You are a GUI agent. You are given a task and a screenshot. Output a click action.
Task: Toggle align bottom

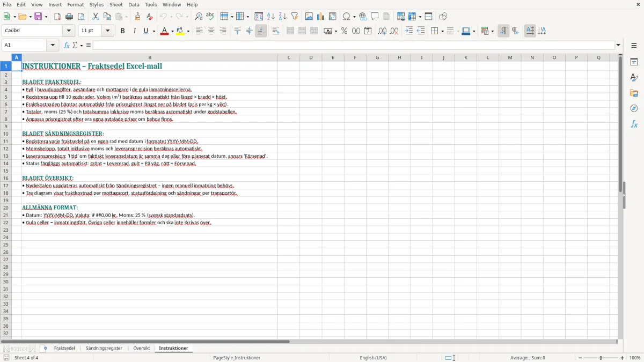pyautogui.click(x=261, y=31)
